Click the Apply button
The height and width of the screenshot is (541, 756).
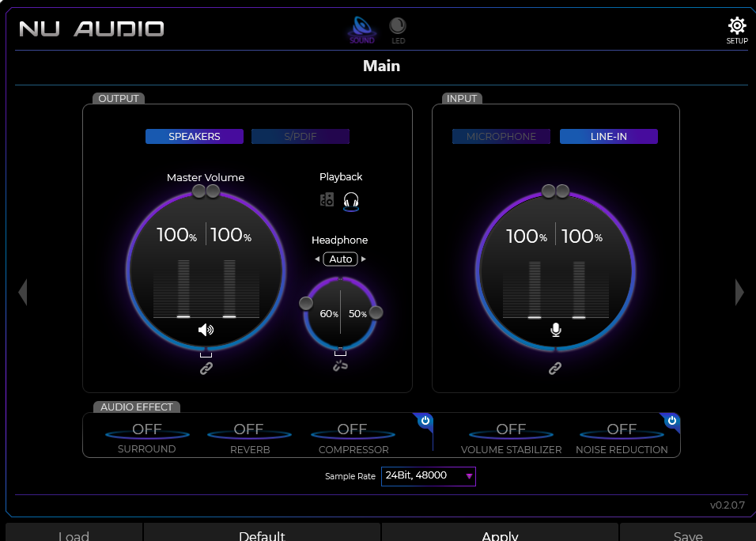[x=500, y=532]
